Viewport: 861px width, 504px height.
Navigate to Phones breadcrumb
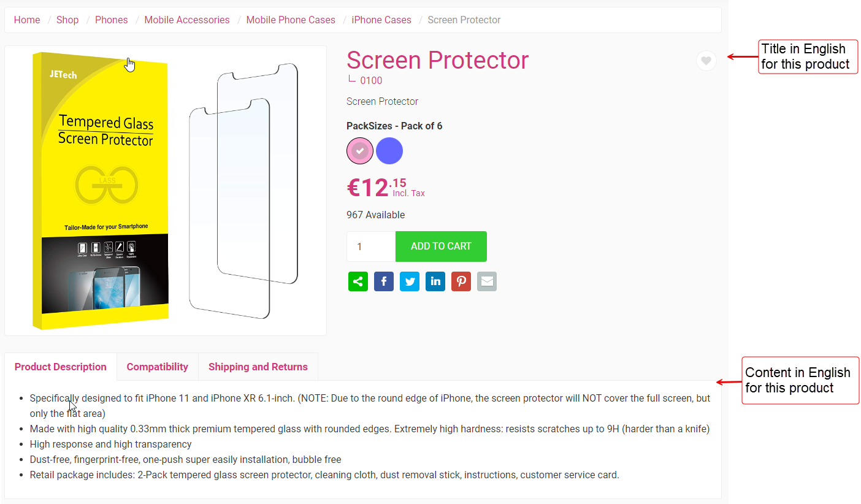click(112, 20)
